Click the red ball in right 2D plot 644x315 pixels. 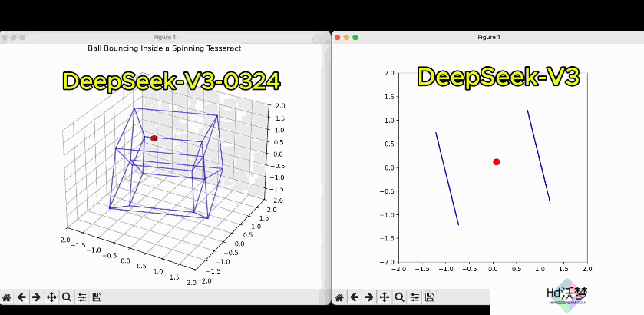(x=496, y=162)
